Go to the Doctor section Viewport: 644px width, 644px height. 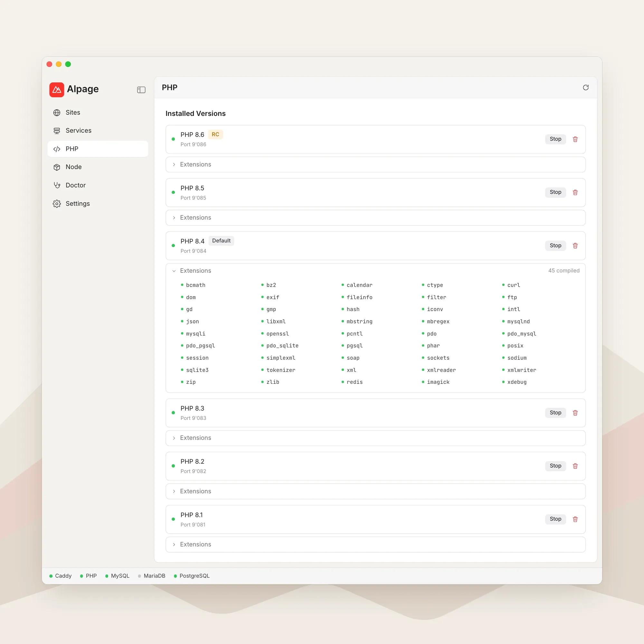[98, 185]
